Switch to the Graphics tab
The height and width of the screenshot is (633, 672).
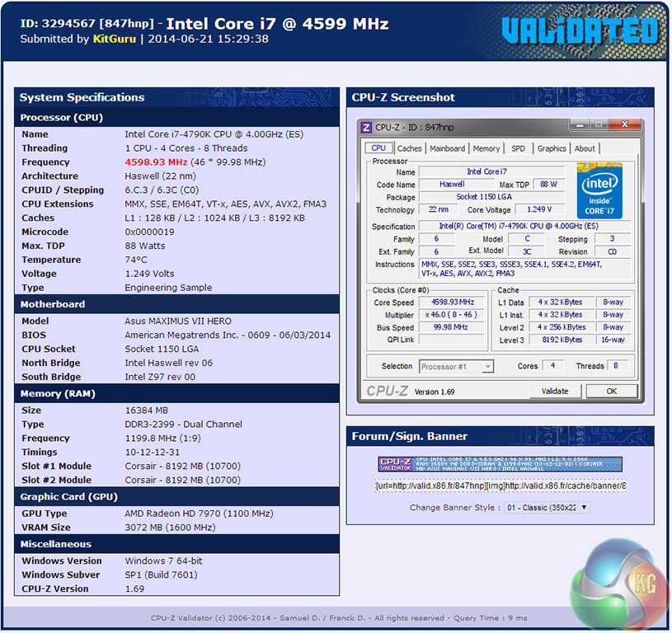(552, 148)
